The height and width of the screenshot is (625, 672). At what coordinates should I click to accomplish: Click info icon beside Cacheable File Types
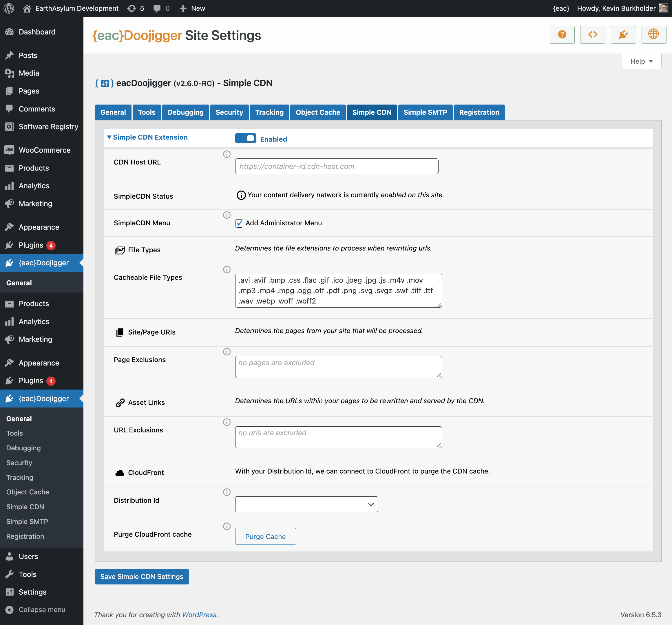(227, 269)
